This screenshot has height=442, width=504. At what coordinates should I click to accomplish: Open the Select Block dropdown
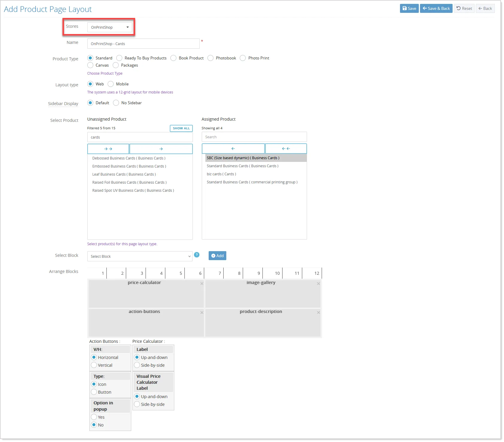140,256
